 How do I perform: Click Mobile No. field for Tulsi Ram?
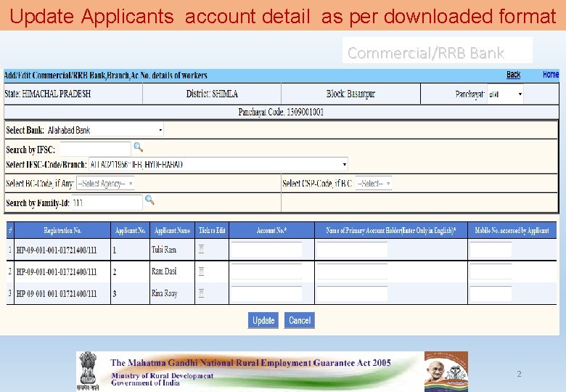pyautogui.click(x=491, y=250)
